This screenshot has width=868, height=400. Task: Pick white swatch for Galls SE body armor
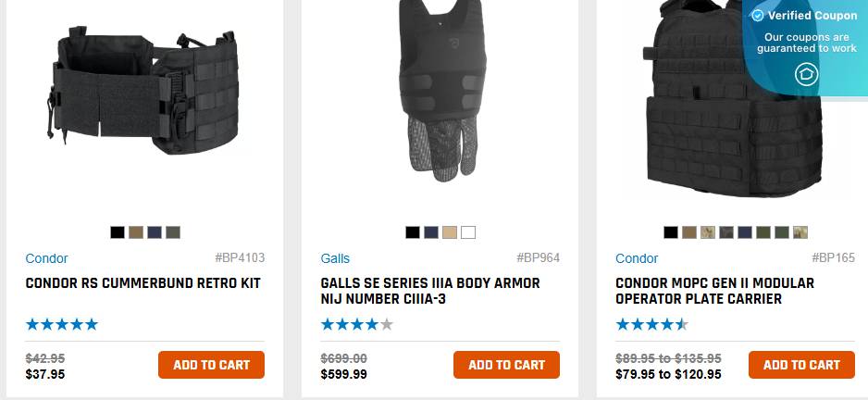[x=468, y=232]
